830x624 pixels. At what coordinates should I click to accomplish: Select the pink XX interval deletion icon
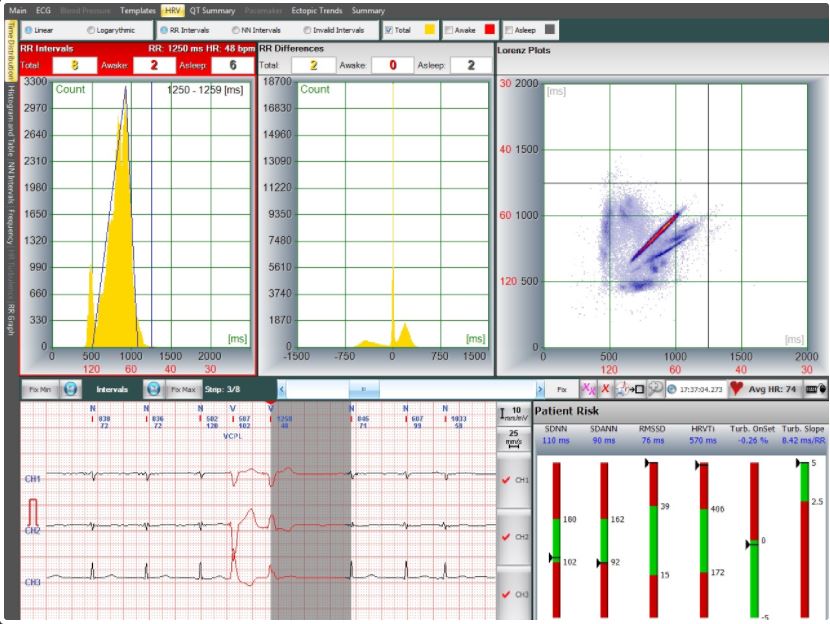pyautogui.click(x=591, y=390)
